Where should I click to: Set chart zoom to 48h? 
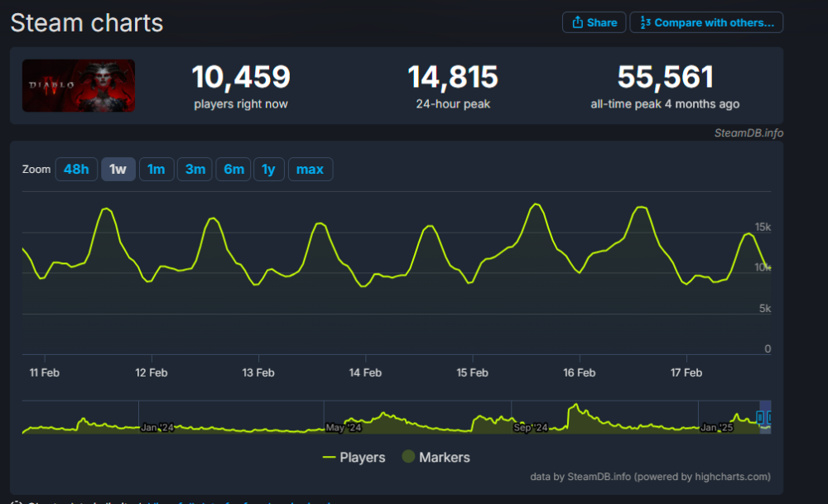pos(75,170)
